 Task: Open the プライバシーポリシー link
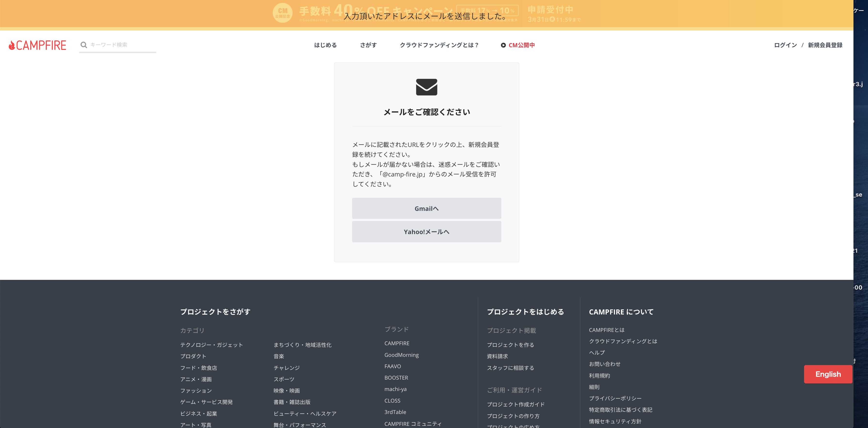615,398
